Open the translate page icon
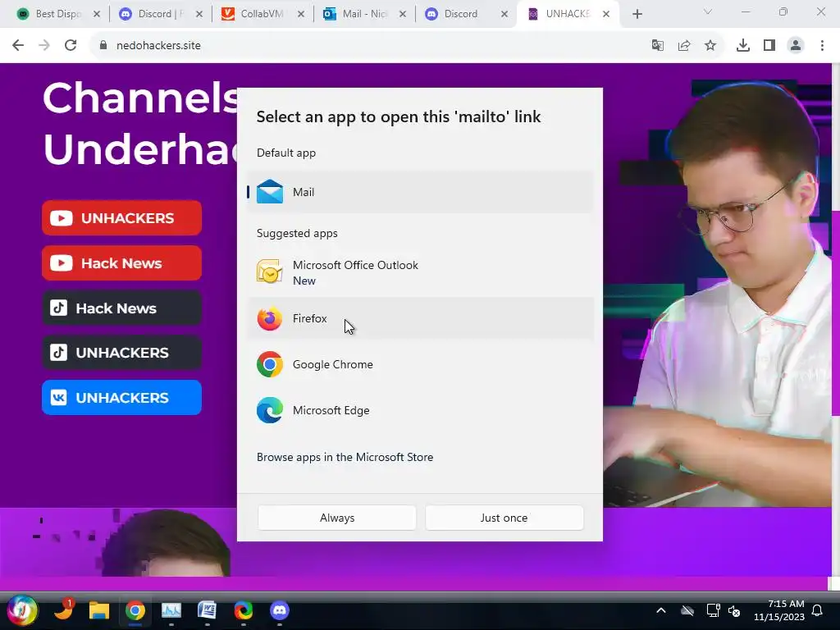 (657, 46)
